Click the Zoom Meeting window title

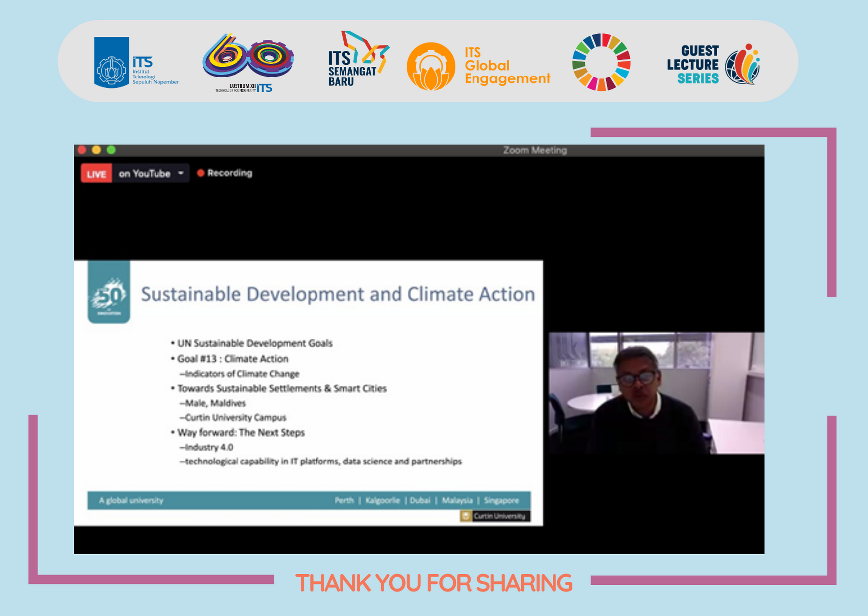point(535,150)
